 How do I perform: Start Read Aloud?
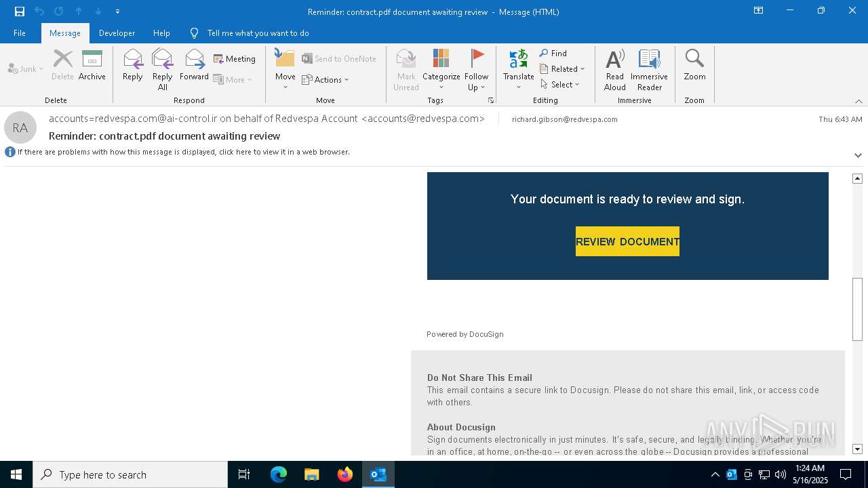tap(615, 70)
